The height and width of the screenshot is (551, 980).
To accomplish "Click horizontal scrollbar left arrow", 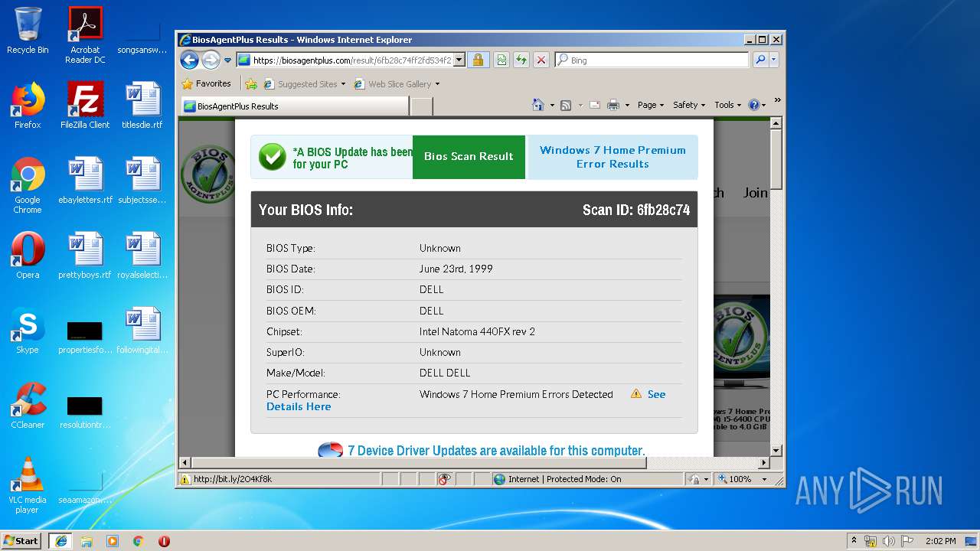I will [184, 463].
